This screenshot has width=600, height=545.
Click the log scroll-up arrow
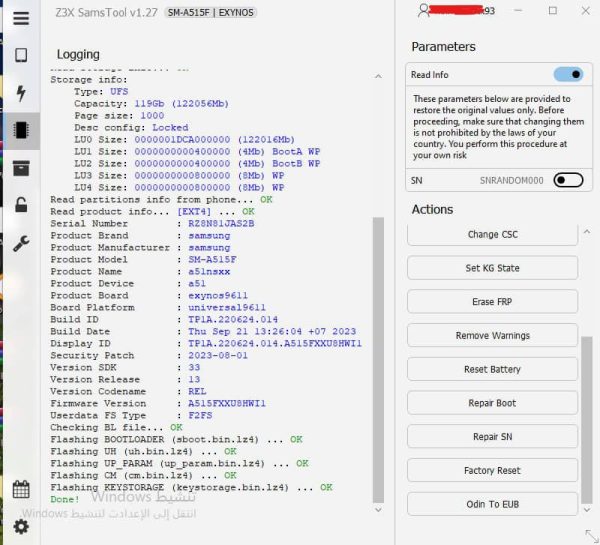click(378, 76)
